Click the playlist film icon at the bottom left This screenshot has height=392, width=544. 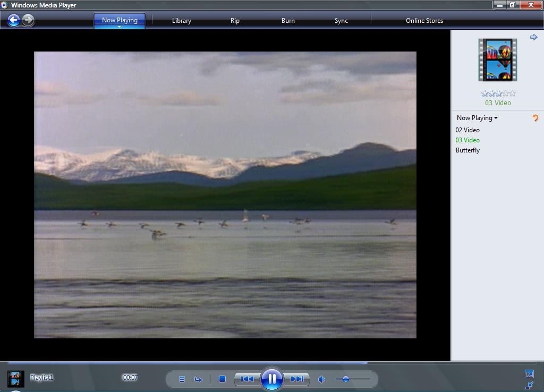[15, 379]
